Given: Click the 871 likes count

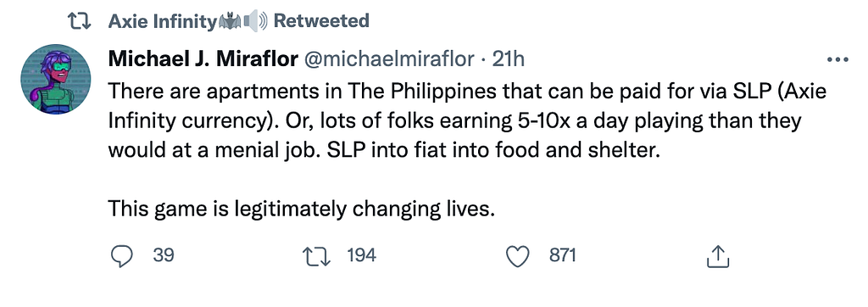Looking at the screenshot, I should click(x=563, y=255).
